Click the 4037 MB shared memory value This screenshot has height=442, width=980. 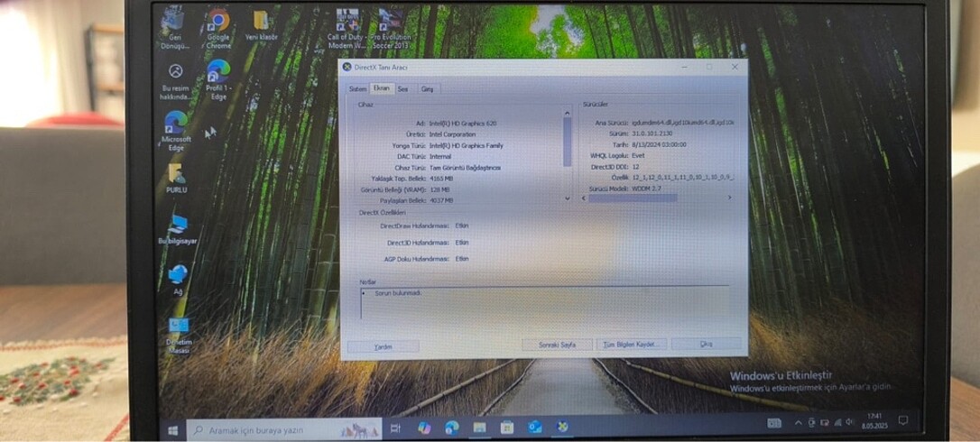click(x=441, y=200)
